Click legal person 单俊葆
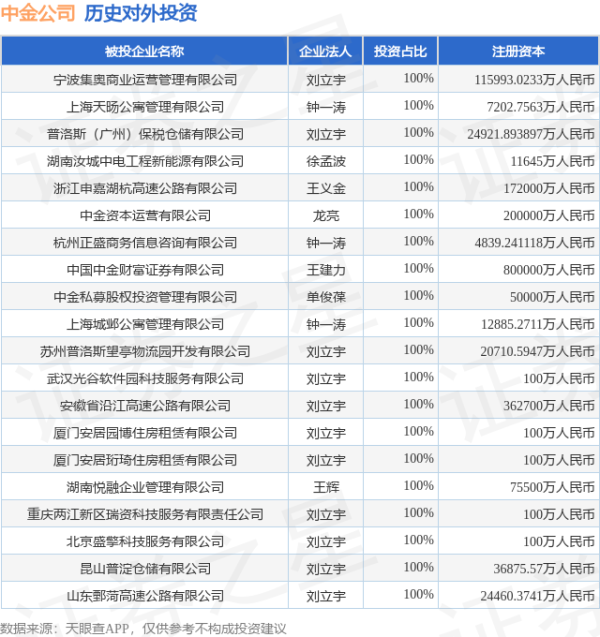Viewport: 600px width, 637px height. tap(326, 298)
